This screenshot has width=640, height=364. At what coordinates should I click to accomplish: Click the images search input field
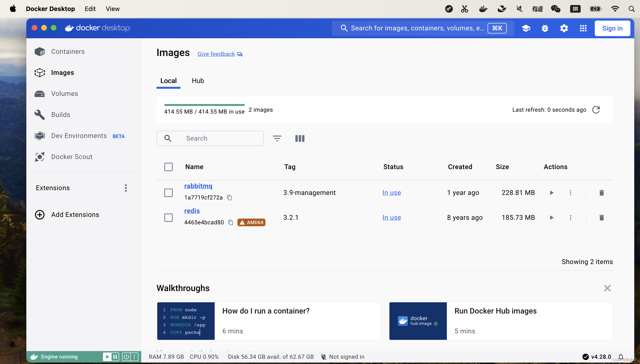click(211, 138)
